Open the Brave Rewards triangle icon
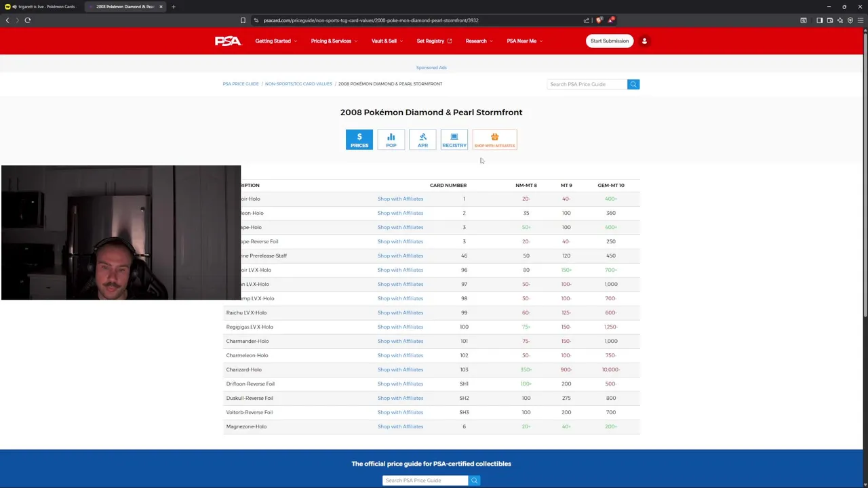 click(611, 20)
